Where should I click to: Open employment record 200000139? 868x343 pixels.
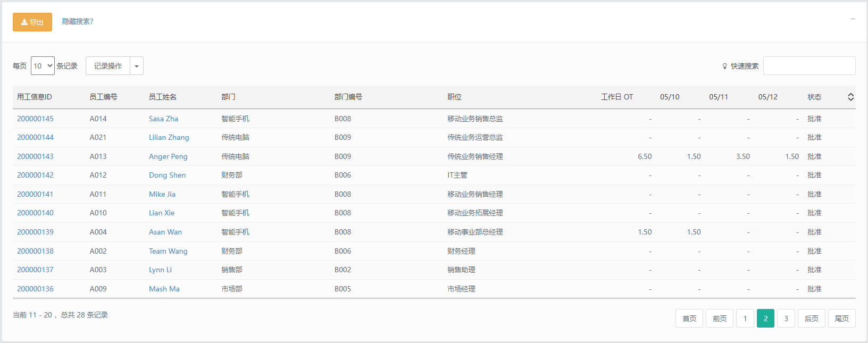(x=35, y=232)
